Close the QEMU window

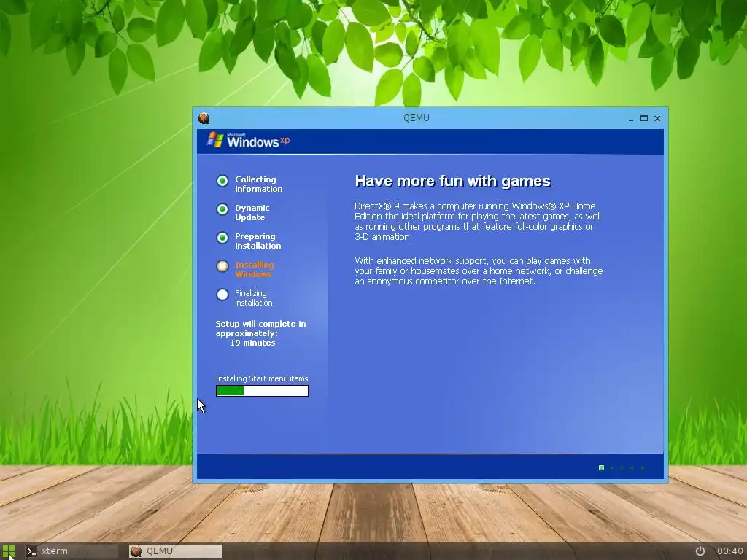(x=657, y=118)
